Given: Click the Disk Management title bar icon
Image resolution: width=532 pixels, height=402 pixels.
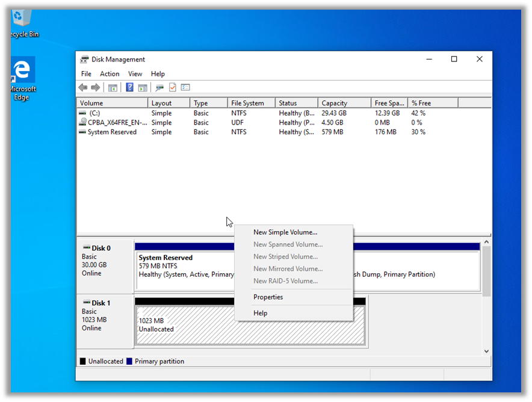Looking at the screenshot, I should click(84, 60).
